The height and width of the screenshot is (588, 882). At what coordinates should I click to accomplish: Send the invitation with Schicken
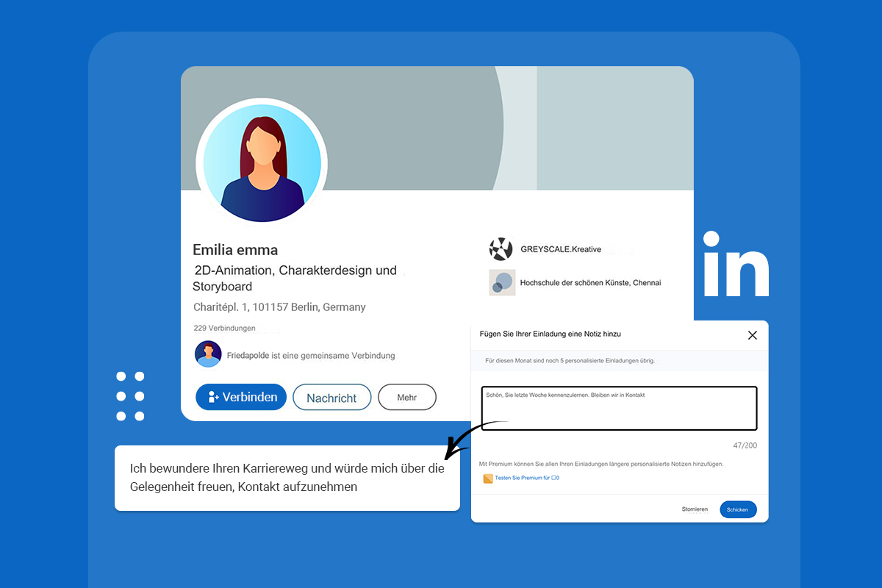(738, 509)
